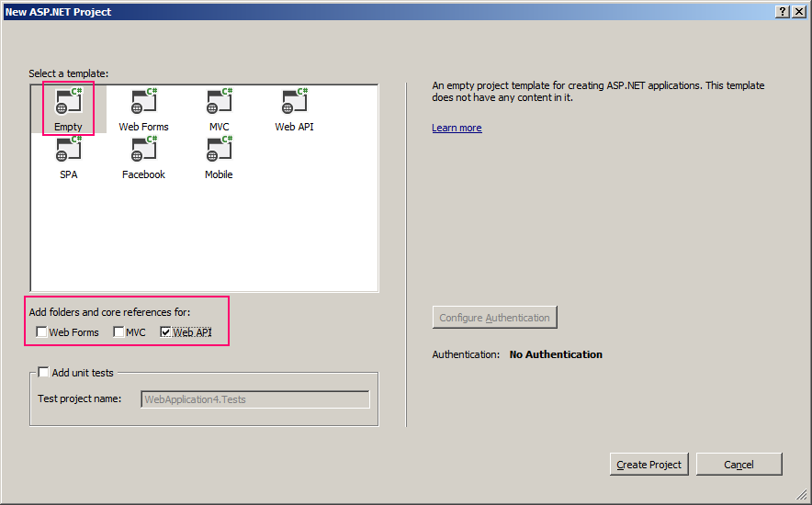
Task: Select the Web API template icon
Action: (x=294, y=103)
